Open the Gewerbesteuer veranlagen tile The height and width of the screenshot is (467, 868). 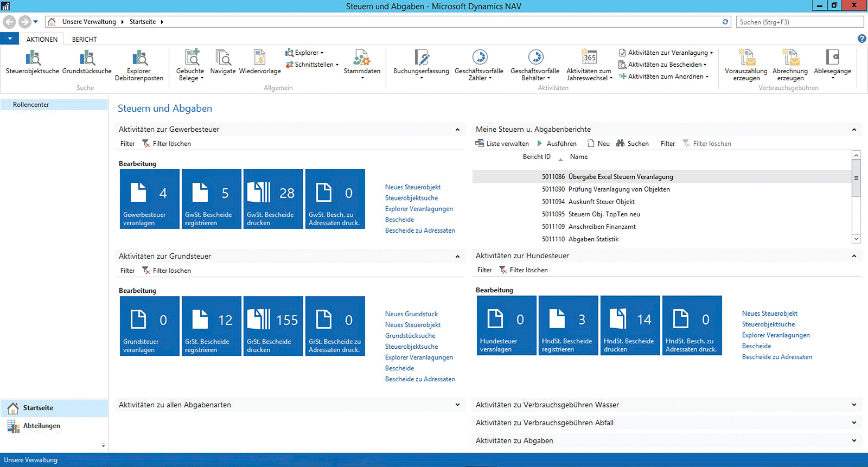click(149, 199)
